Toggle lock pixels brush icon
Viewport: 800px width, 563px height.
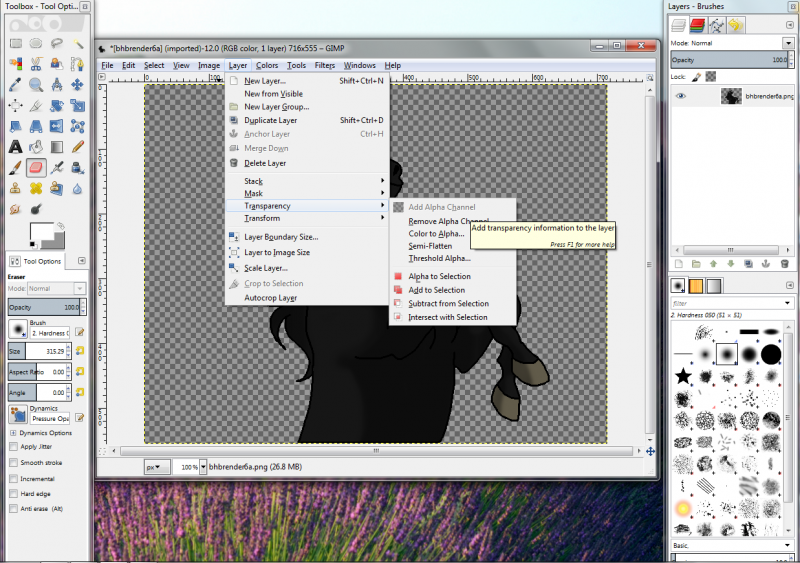click(x=696, y=77)
